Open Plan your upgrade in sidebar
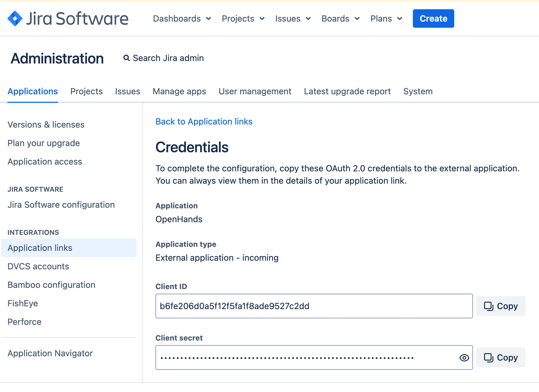 44,143
